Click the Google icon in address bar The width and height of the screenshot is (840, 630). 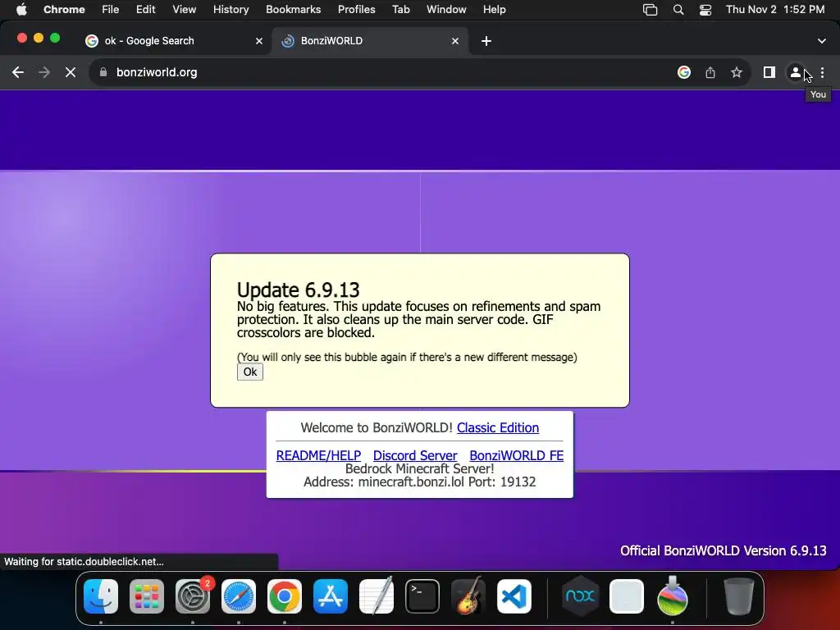point(683,72)
